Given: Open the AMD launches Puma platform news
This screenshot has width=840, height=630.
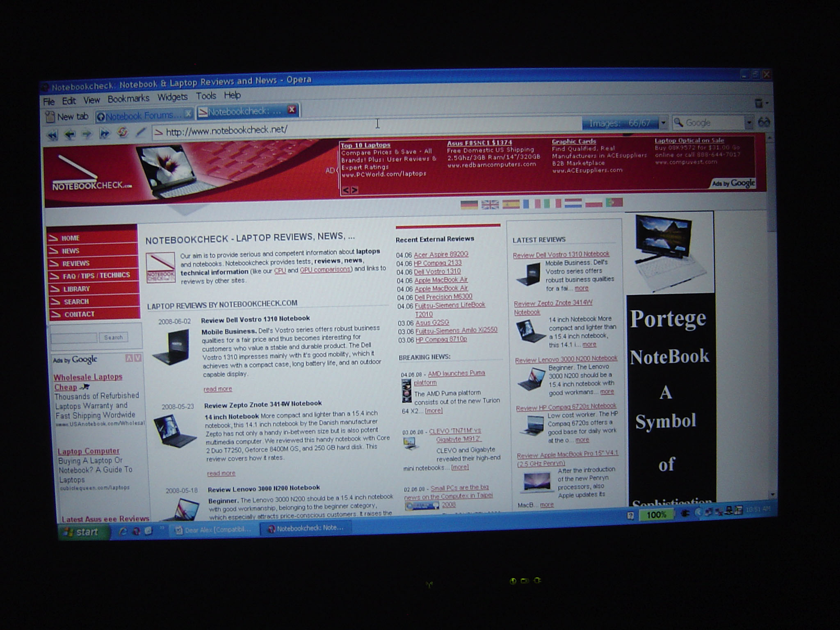Looking at the screenshot, I should [x=449, y=378].
